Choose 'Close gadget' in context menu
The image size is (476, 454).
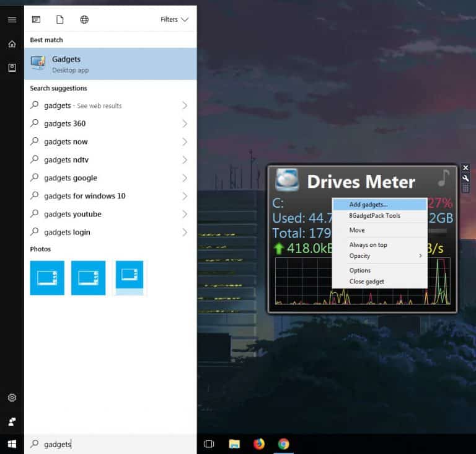coord(380,282)
